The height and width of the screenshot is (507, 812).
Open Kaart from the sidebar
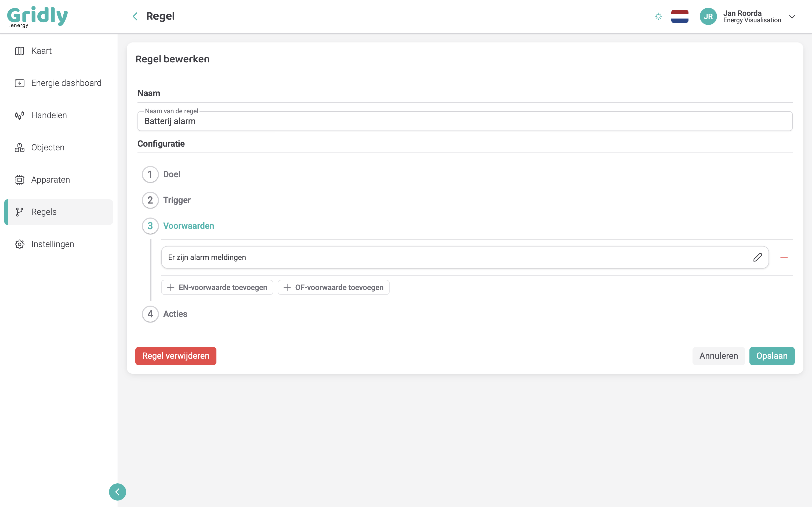pyautogui.click(x=41, y=51)
